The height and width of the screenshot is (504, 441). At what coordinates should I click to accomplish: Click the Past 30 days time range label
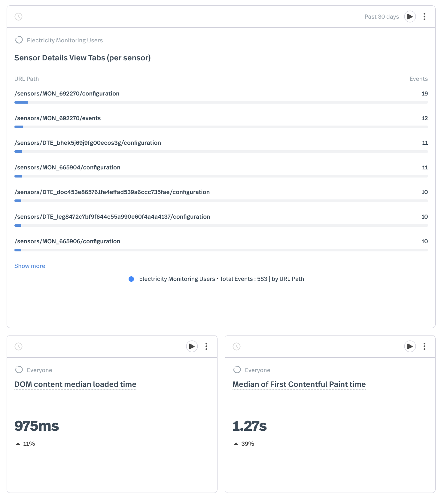point(382,17)
